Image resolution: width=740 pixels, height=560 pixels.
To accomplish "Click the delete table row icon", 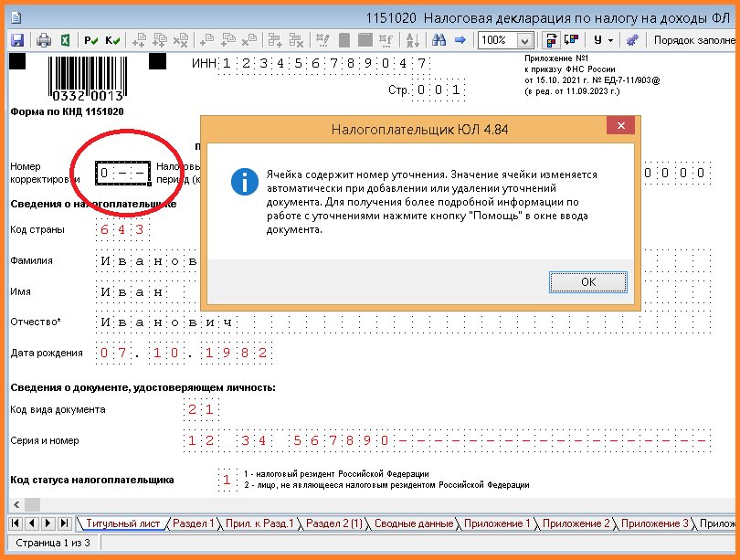I will [x=296, y=40].
